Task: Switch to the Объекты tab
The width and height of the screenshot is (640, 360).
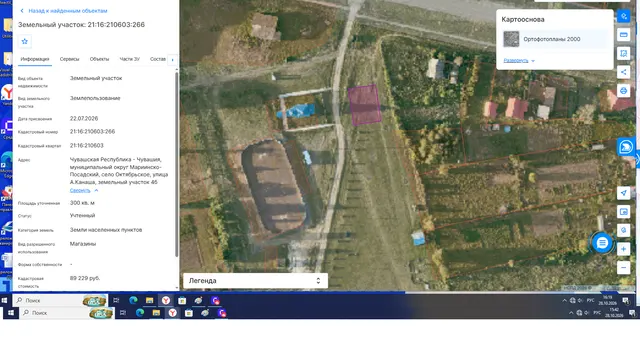Action: tap(99, 59)
